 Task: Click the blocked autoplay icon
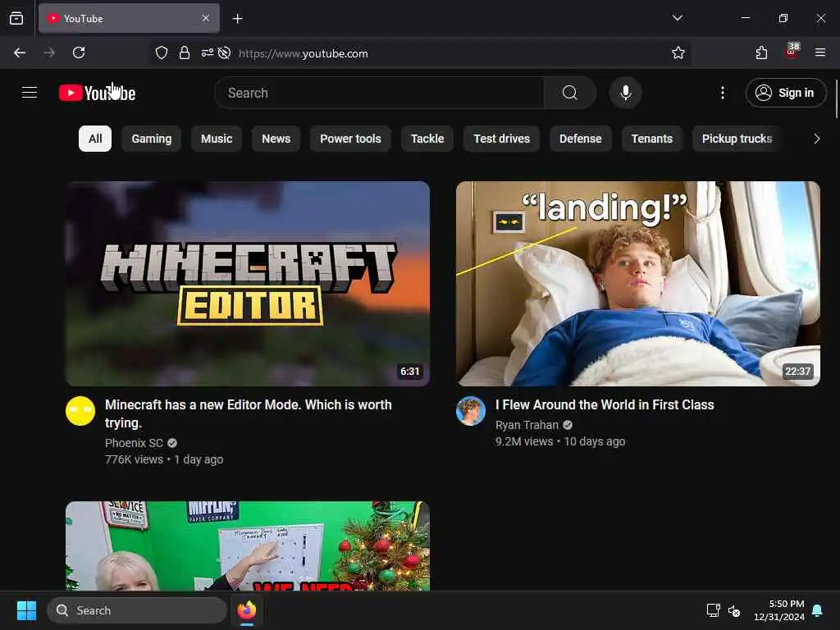[225, 52]
